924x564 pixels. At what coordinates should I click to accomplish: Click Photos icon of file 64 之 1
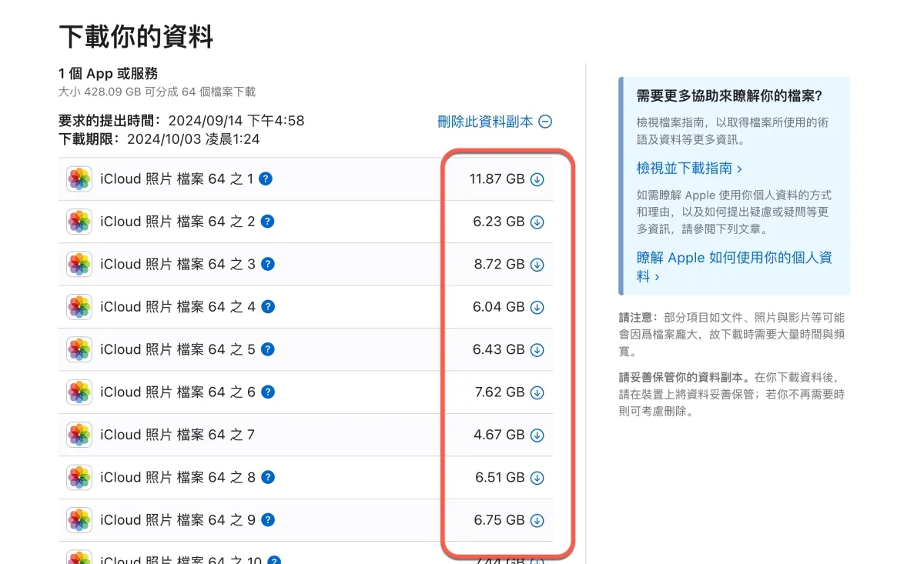pyautogui.click(x=79, y=179)
